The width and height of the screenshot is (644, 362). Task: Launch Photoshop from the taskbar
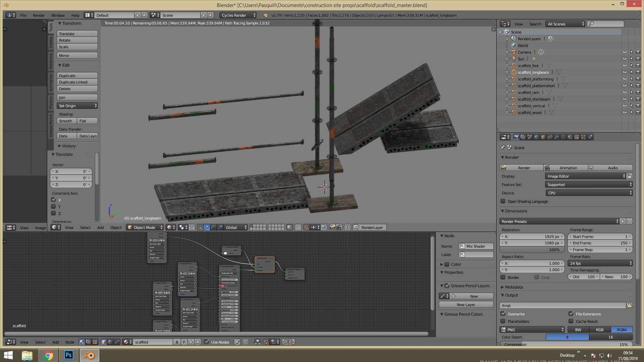coord(69,355)
